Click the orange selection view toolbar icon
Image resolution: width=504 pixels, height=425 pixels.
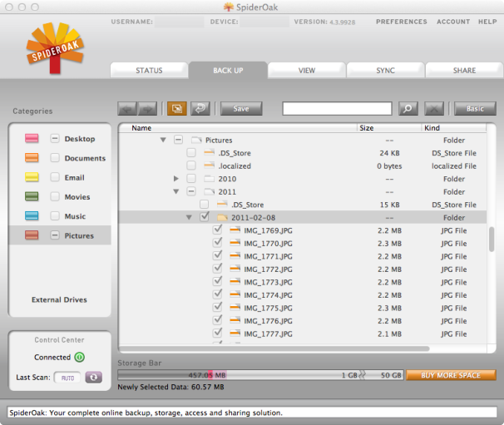(177, 109)
